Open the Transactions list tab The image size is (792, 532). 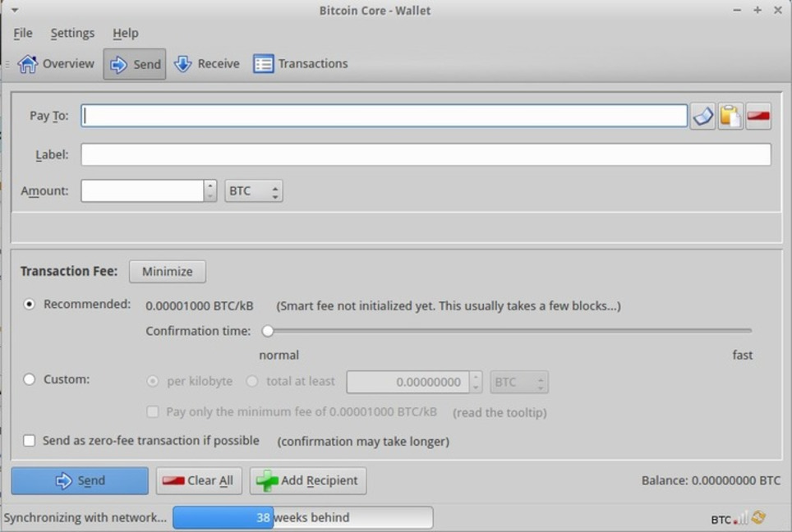tap(301, 63)
